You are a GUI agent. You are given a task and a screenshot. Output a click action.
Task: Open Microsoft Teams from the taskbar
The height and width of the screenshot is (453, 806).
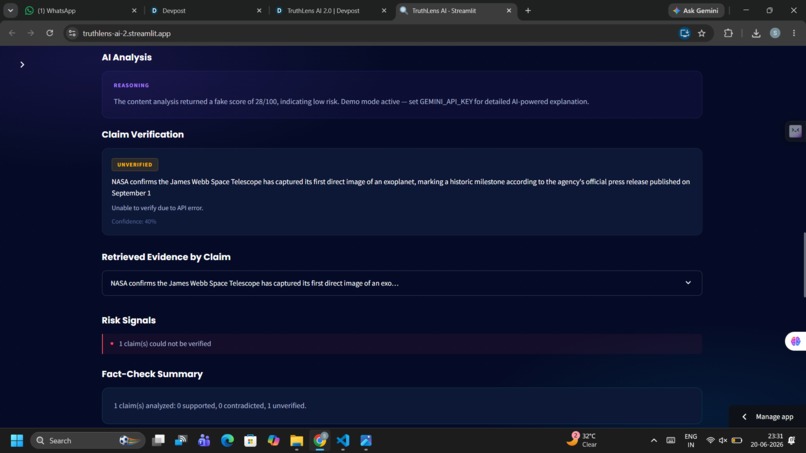tap(204, 441)
